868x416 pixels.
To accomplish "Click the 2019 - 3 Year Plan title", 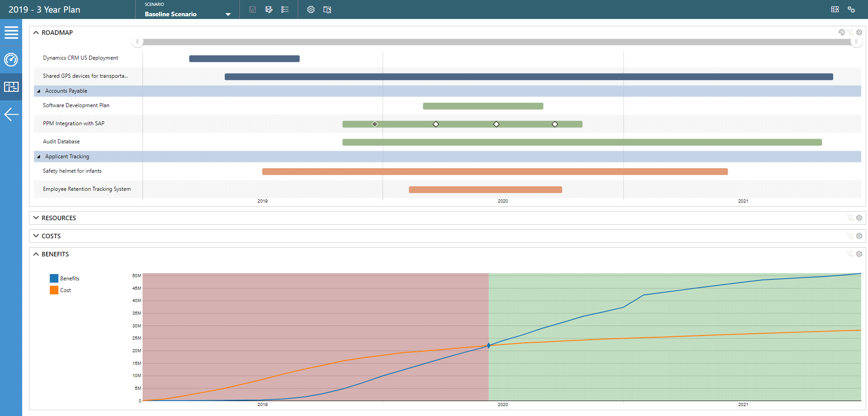I will 44,9.
